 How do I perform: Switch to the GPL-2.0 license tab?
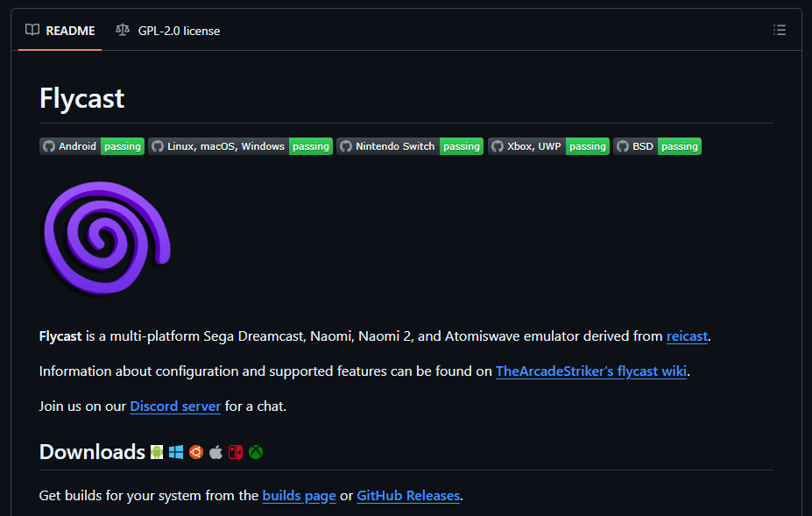pos(168,31)
